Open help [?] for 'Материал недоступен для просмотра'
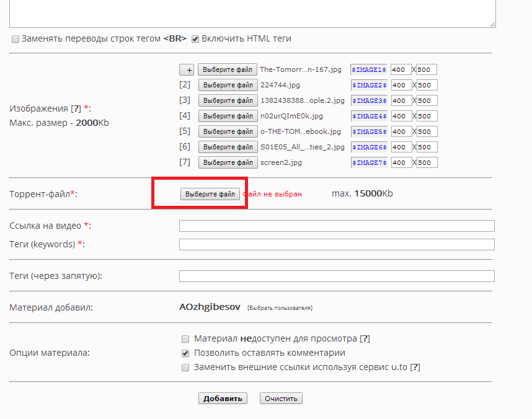532x419 pixels. [x=365, y=338]
